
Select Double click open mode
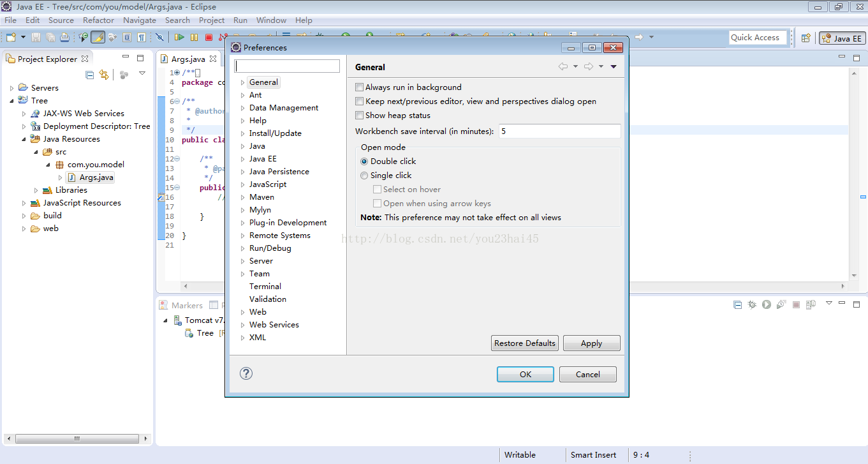coord(364,161)
